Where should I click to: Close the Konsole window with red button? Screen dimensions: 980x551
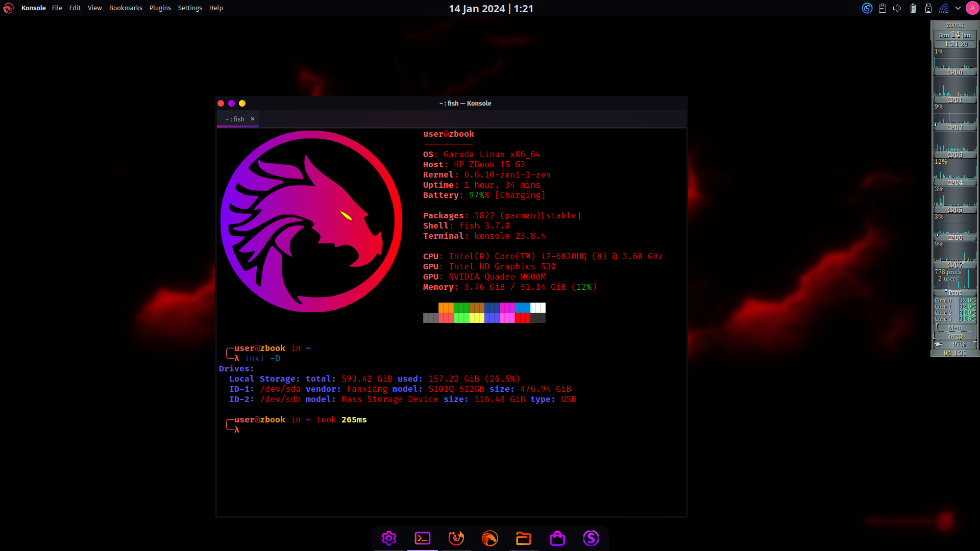tap(221, 103)
